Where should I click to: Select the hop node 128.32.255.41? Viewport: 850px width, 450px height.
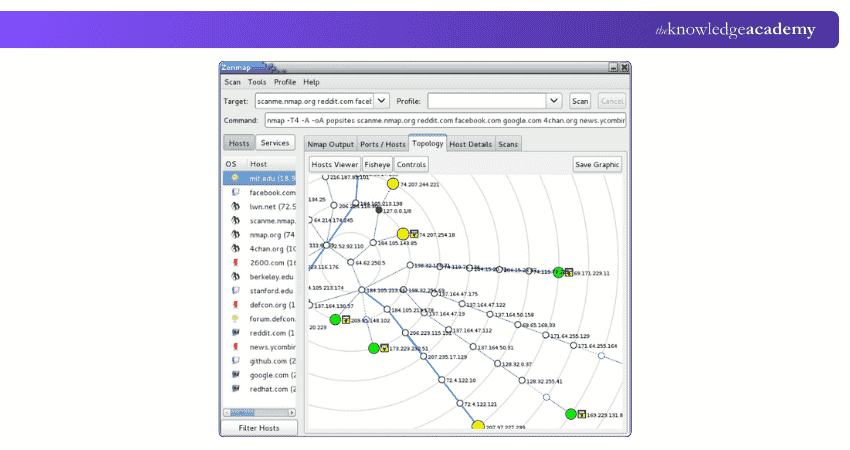(x=522, y=381)
